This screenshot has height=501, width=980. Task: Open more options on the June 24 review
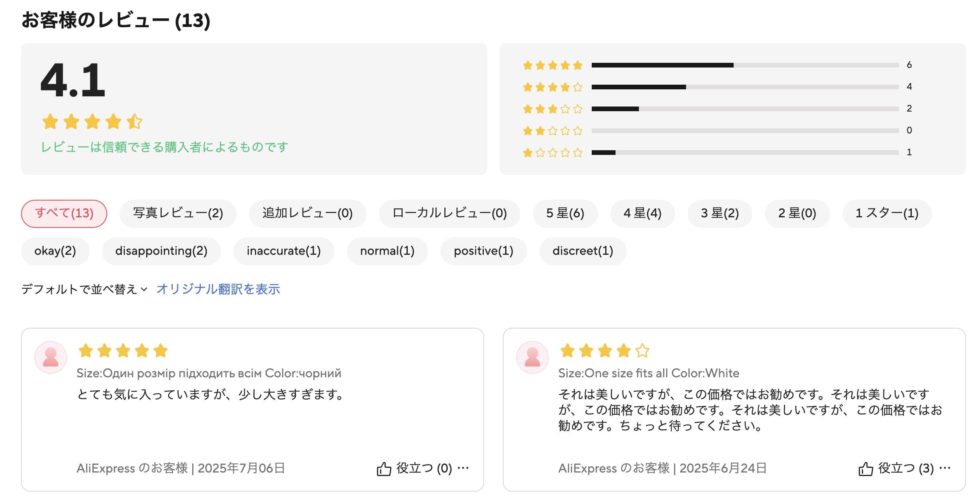945,468
